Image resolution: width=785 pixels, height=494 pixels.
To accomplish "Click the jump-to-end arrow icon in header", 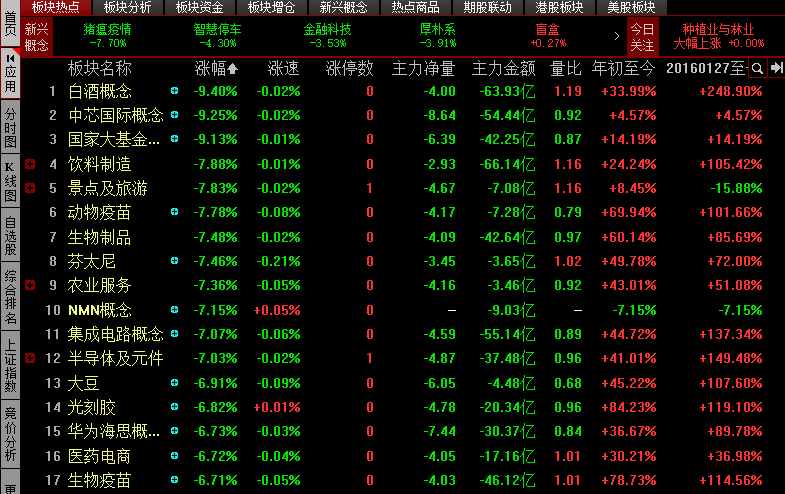I will tap(776, 68).
